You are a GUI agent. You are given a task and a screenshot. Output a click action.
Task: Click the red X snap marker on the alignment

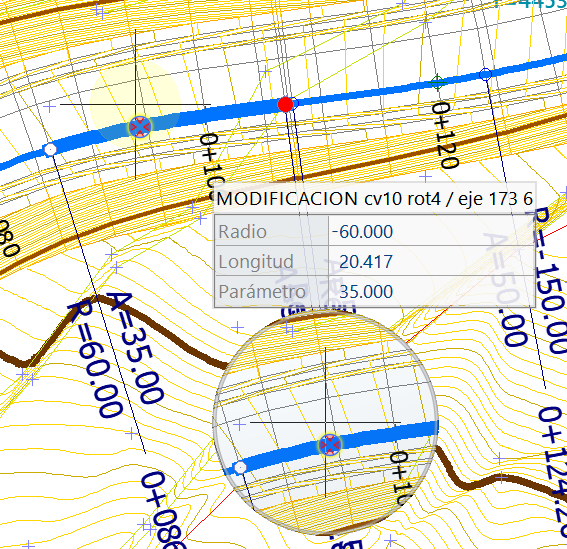click(140, 127)
